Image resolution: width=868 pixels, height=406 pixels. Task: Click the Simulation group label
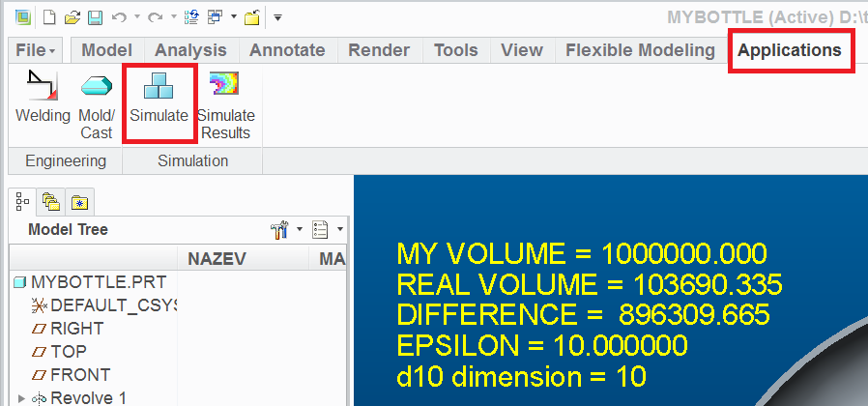point(192,161)
